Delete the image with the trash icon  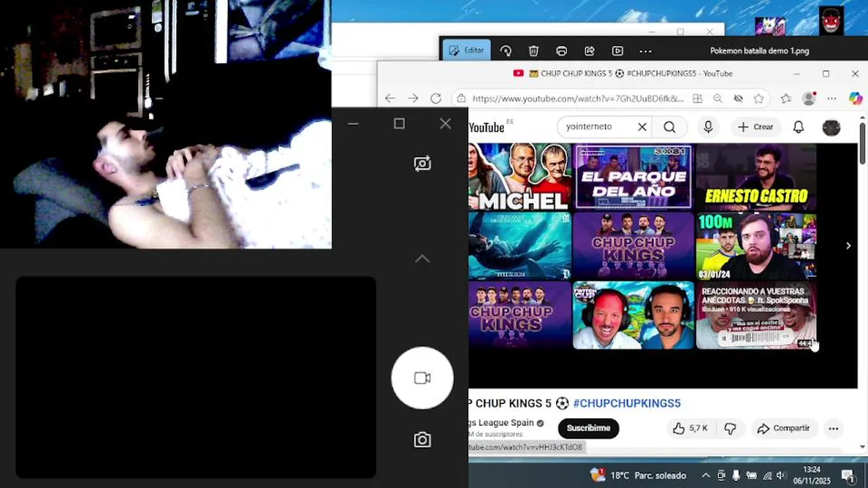pos(534,51)
